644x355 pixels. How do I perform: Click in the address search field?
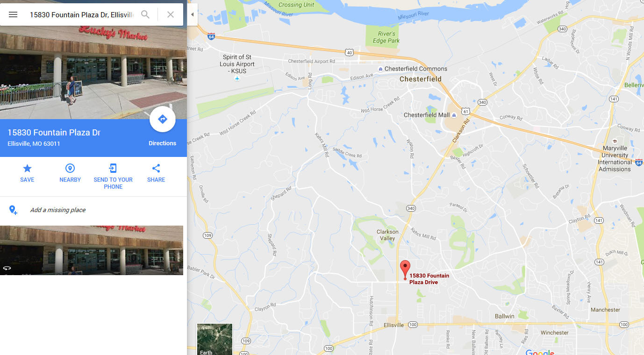point(82,14)
